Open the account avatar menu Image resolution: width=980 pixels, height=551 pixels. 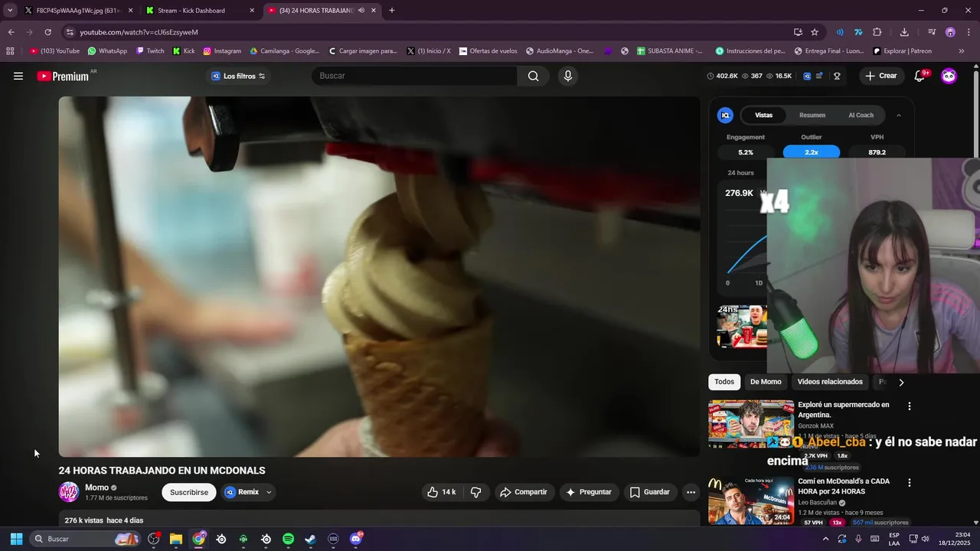click(x=949, y=76)
